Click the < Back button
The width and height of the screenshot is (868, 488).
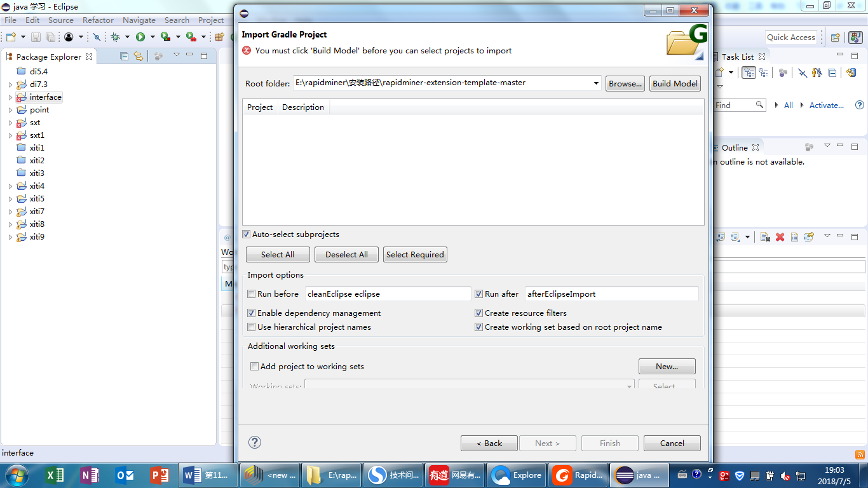[x=489, y=444]
